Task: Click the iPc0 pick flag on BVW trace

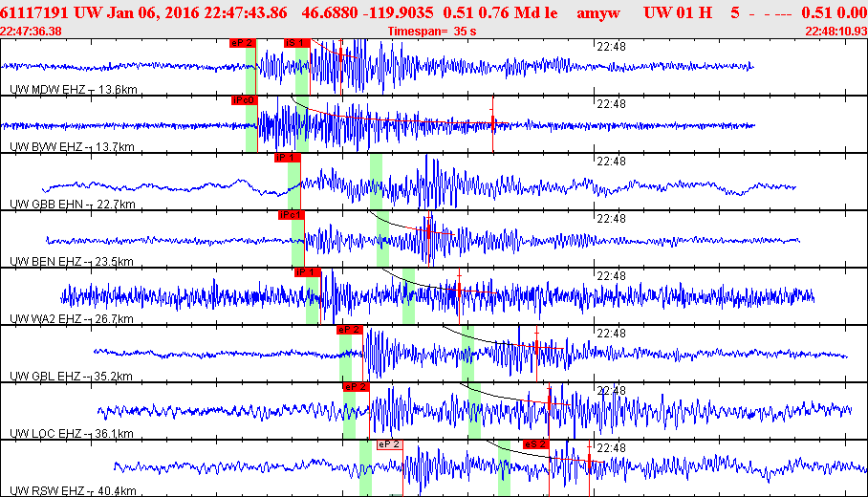Action: [x=244, y=100]
